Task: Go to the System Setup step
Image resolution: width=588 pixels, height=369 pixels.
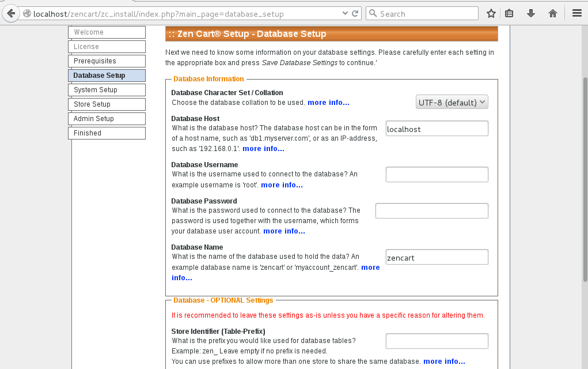Action: point(107,90)
